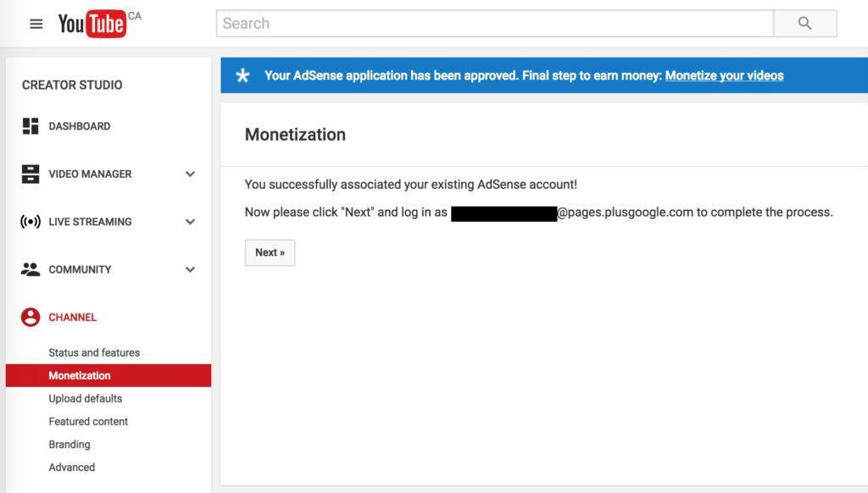This screenshot has width=868, height=493.
Task: Follow the Monetize your videos link
Action: pos(724,75)
